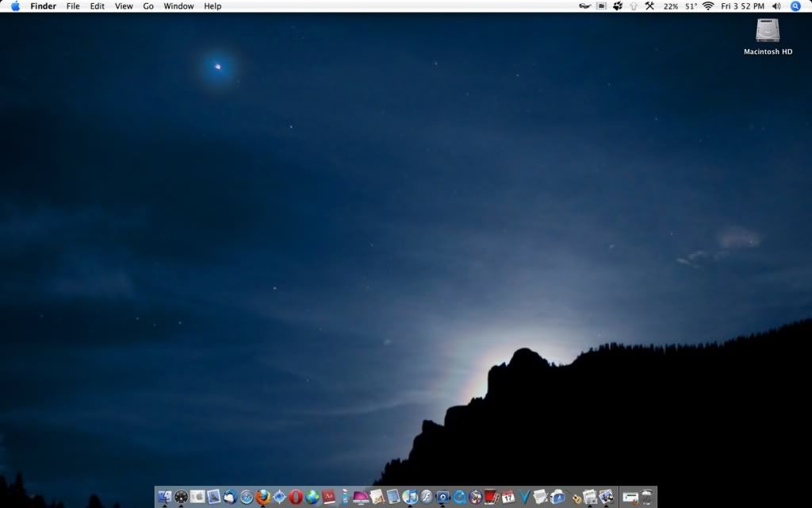Open the File menu
This screenshot has height=508, width=812.
click(x=73, y=6)
